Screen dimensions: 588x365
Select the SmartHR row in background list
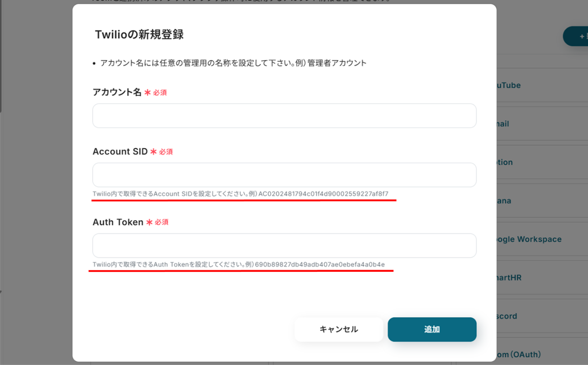[x=542, y=278]
